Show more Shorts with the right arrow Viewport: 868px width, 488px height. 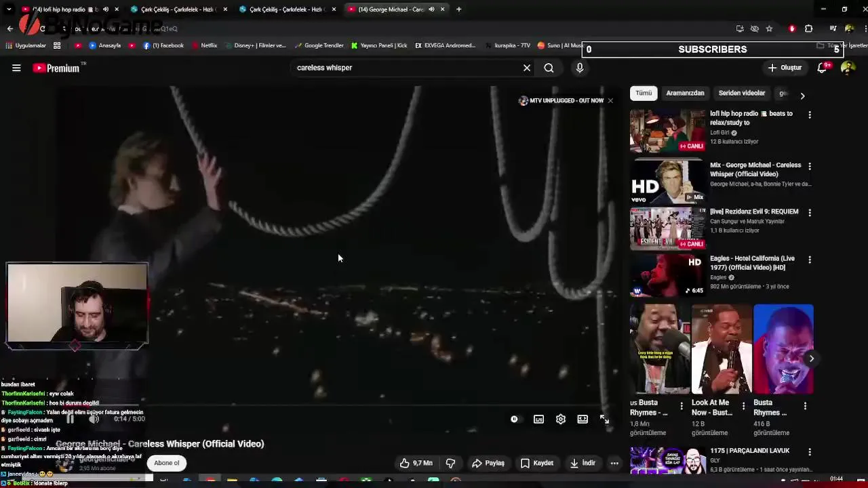click(811, 359)
